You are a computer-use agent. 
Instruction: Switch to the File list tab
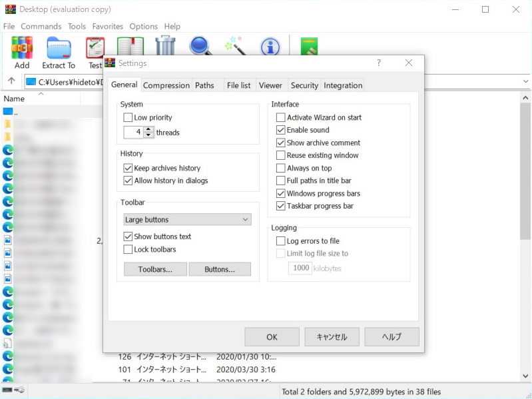tap(239, 85)
